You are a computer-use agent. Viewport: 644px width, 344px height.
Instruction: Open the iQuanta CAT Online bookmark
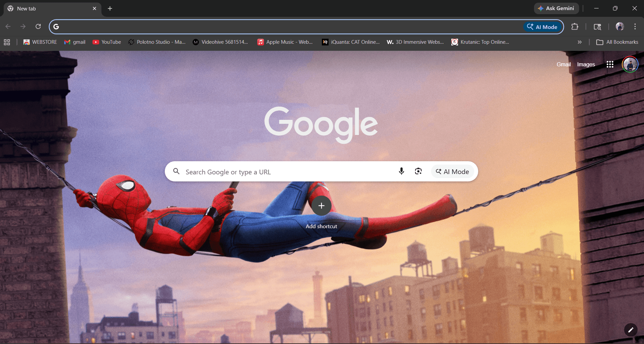click(351, 42)
